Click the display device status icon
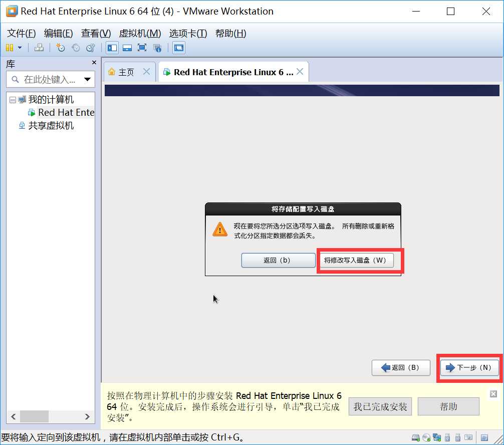504x445 pixels. tap(468, 437)
